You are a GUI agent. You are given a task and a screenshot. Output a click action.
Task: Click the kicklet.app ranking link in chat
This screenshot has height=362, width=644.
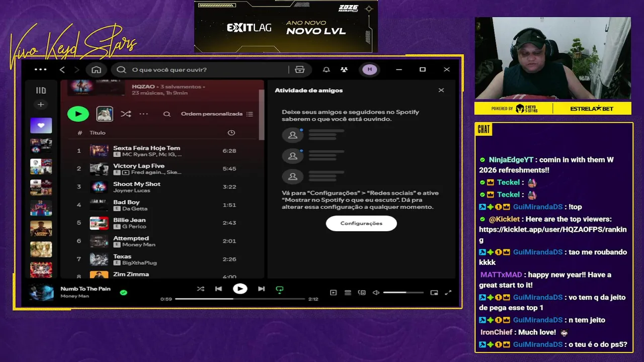(553, 235)
